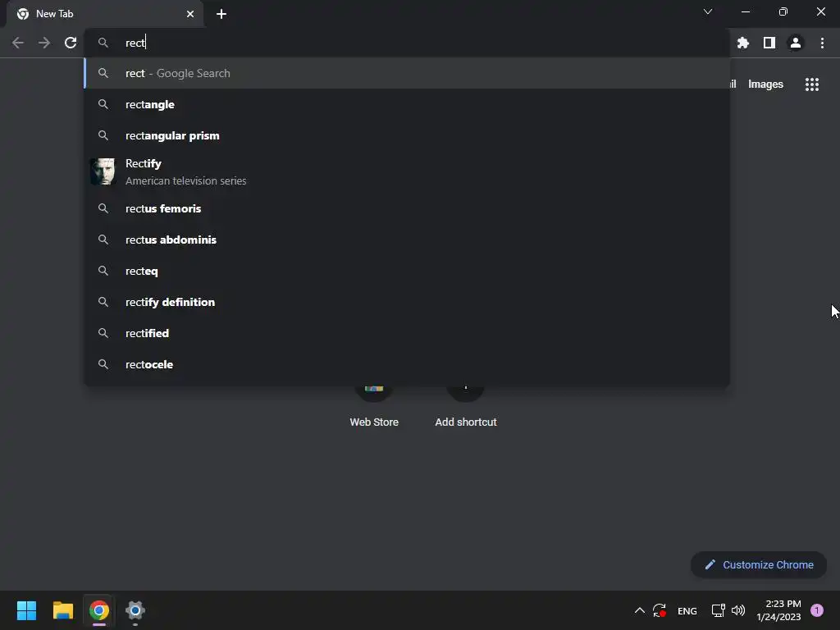Choose the 'rectangle' suggestion

(407, 104)
